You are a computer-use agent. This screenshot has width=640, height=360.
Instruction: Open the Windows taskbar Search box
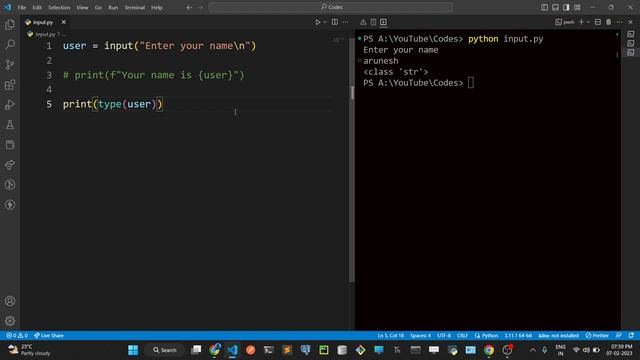pos(165,350)
